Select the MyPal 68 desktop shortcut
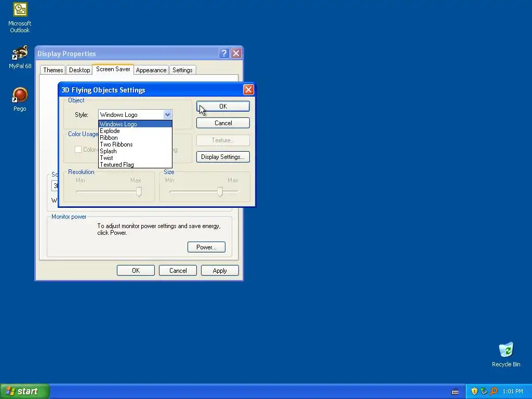The width and height of the screenshot is (532, 399). pos(20,57)
